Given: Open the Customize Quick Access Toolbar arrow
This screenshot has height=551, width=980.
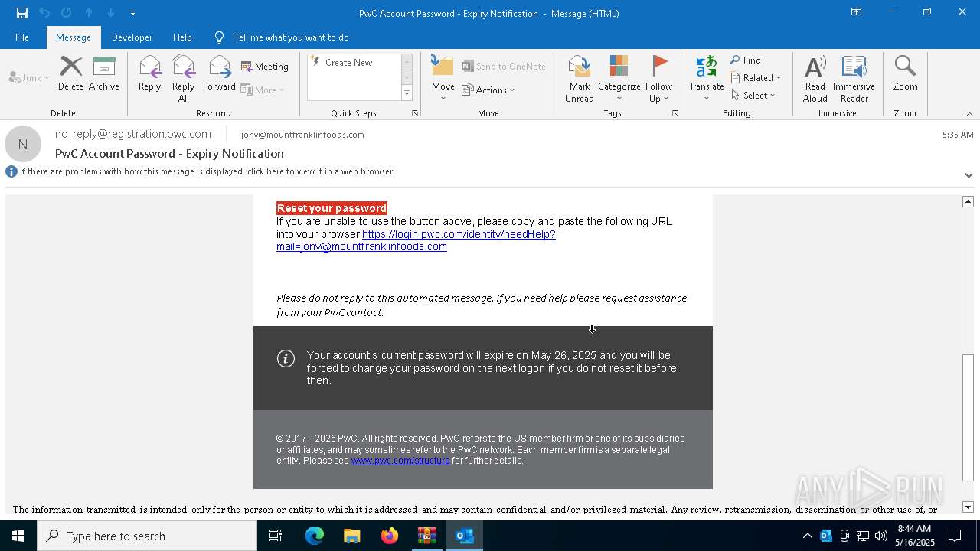Looking at the screenshot, I should (132, 13).
